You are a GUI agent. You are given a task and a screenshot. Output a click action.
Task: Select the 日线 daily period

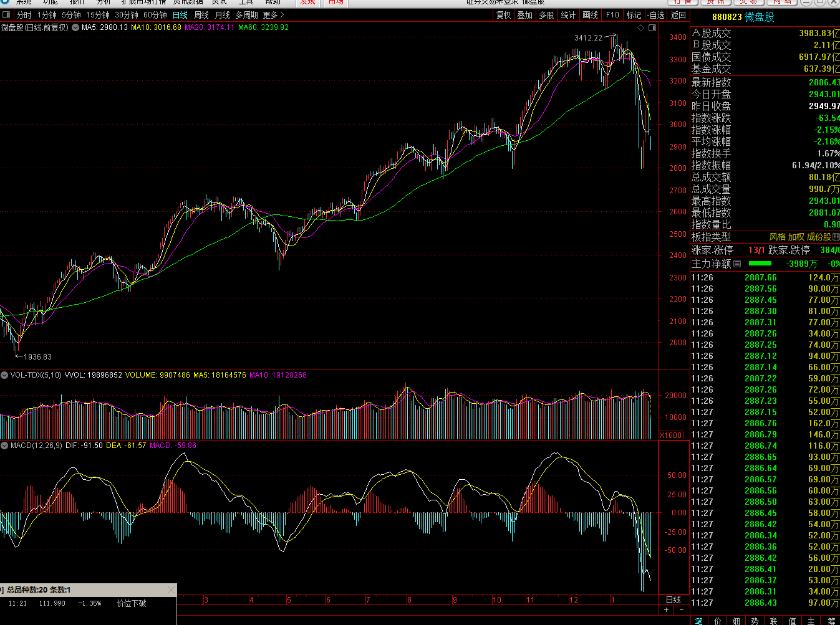[180, 15]
